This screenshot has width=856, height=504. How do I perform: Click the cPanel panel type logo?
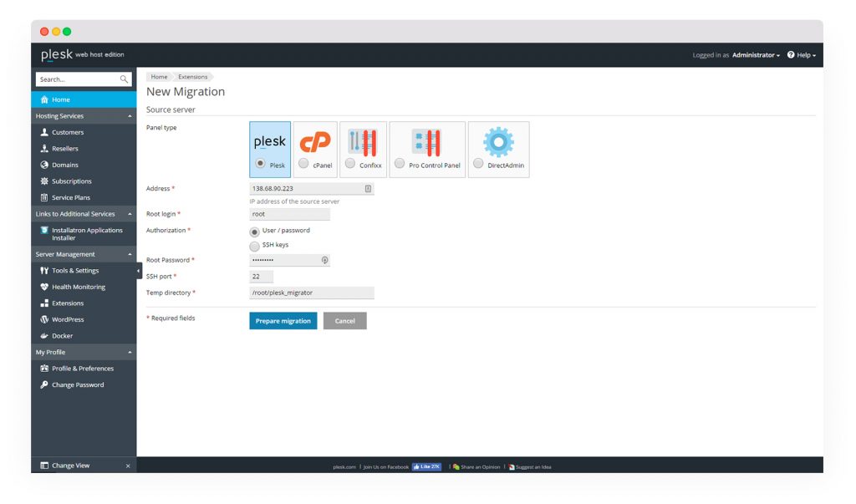[315, 142]
